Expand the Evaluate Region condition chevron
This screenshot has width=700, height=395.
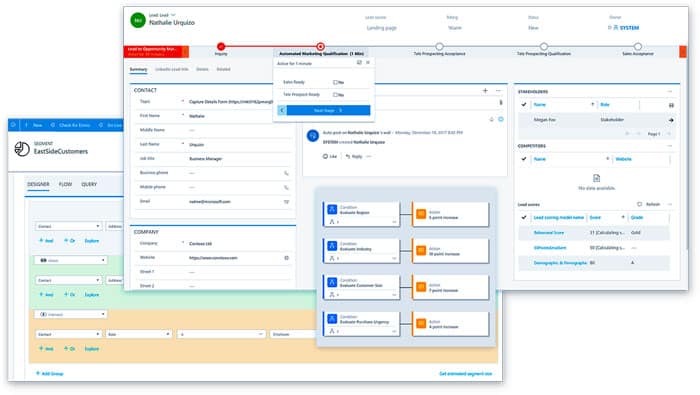[394, 222]
